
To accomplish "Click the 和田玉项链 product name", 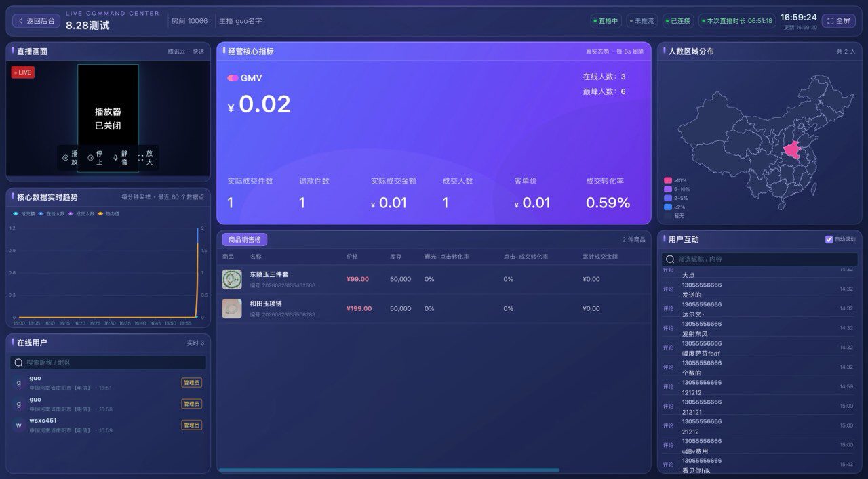I will 266,304.
